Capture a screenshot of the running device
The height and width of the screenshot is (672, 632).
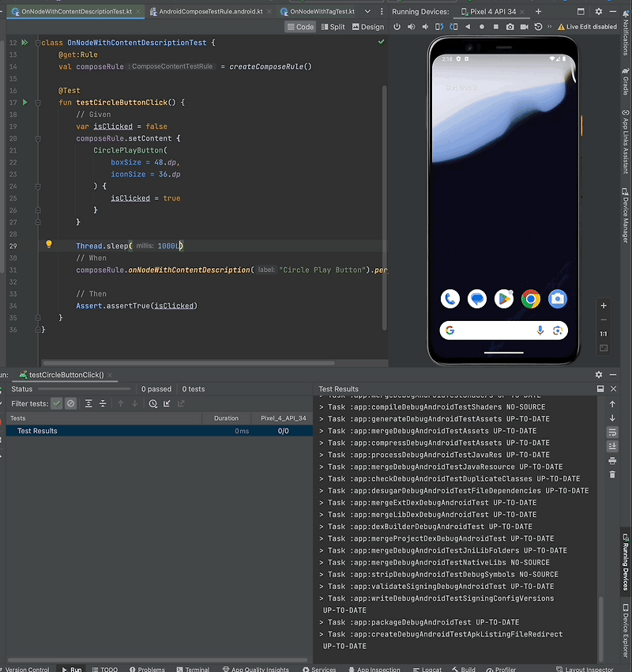coord(510,26)
